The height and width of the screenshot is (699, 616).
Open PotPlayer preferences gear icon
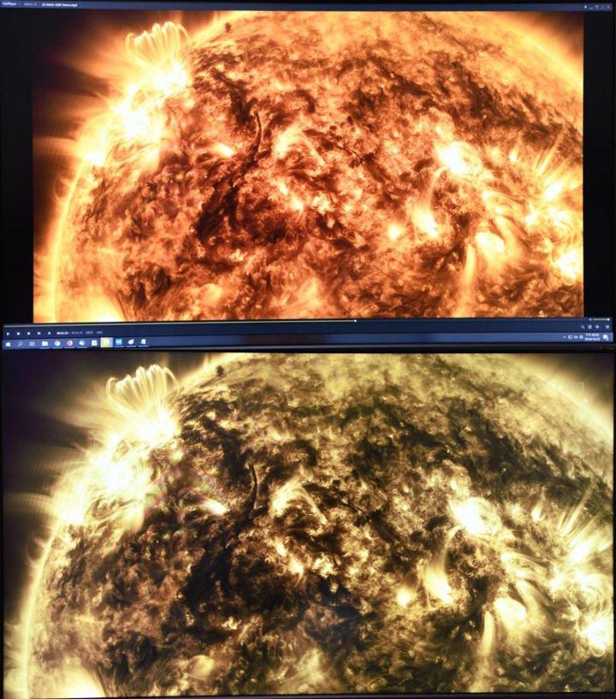pos(597,327)
